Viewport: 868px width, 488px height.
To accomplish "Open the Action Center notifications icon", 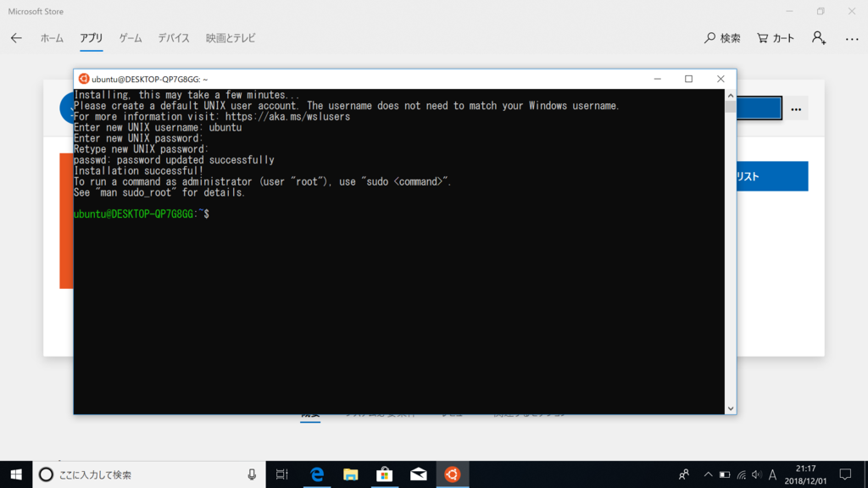I will pos(845,474).
